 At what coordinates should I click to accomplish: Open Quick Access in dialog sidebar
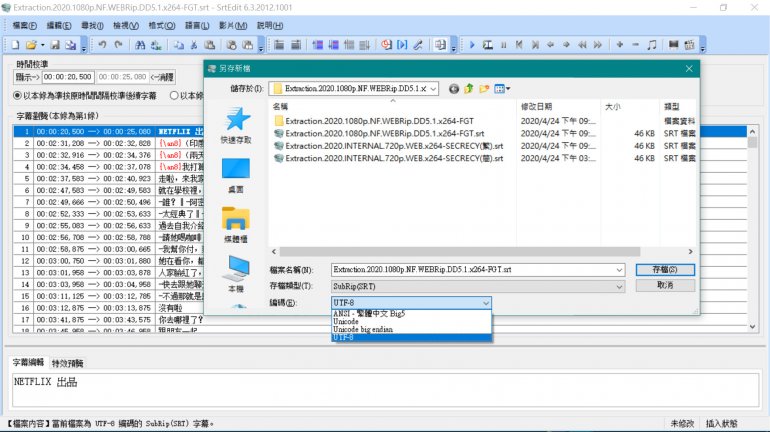click(x=236, y=126)
